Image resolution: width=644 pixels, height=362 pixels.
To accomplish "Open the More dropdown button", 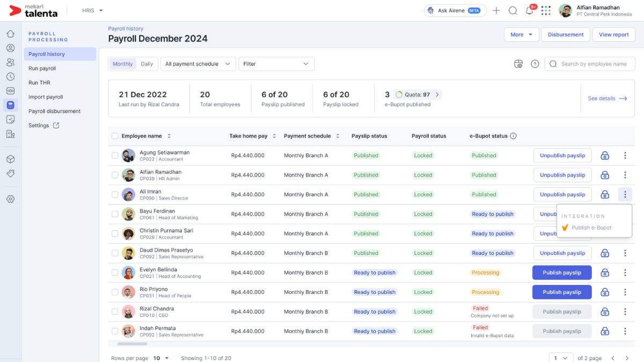I will tap(521, 34).
